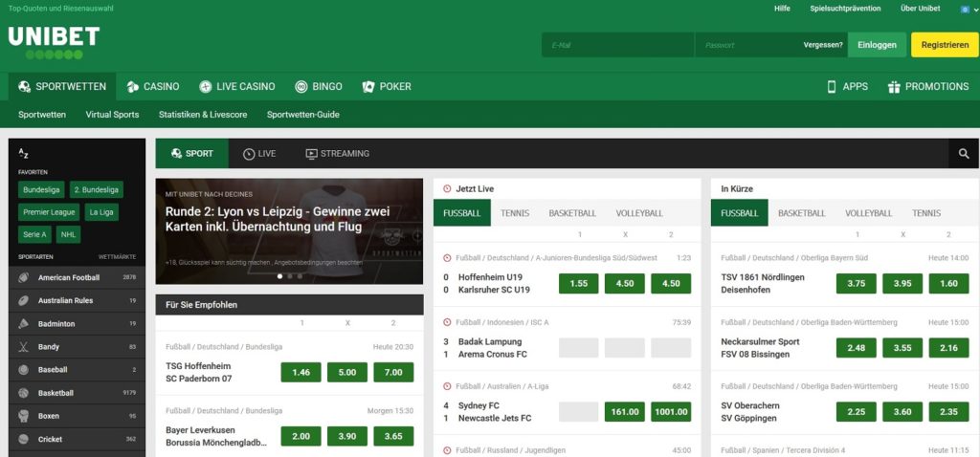This screenshot has height=457, width=980.
Task: Click live clock icon for Hoffenheim U19 match
Action: tap(447, 258)
